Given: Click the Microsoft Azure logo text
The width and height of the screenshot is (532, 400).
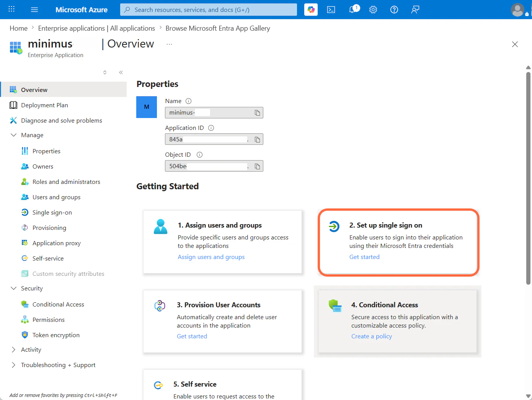Looking at the screenshot, I should (82, 10).
